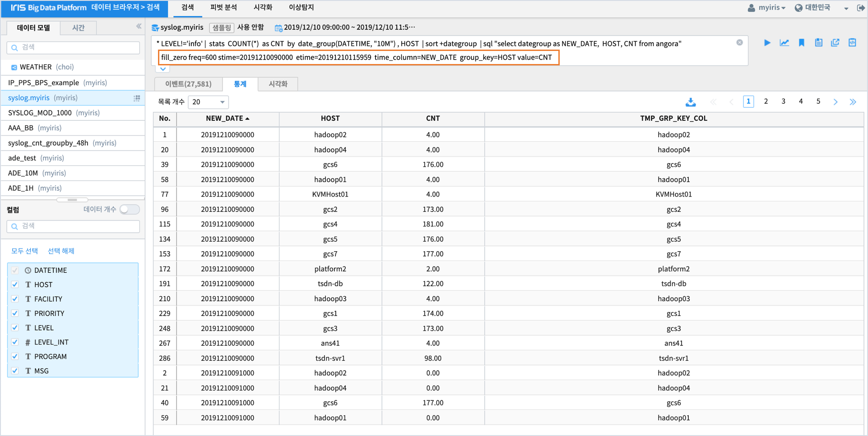Screen dimensions: 868x436
Task: Open the export/share icon in the query toolbar
Action: click(x=835, y=43)
